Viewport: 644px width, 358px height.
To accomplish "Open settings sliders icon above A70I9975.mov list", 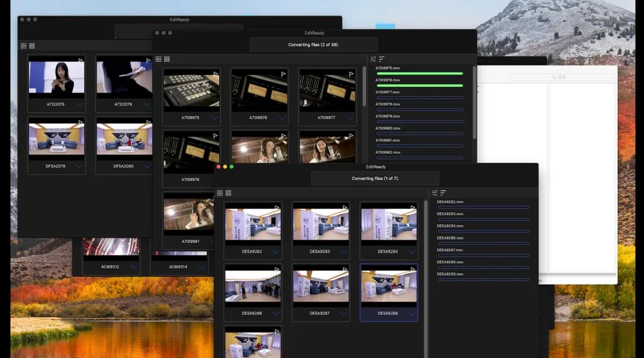I will pyautogui.click(x=374, y=59).
